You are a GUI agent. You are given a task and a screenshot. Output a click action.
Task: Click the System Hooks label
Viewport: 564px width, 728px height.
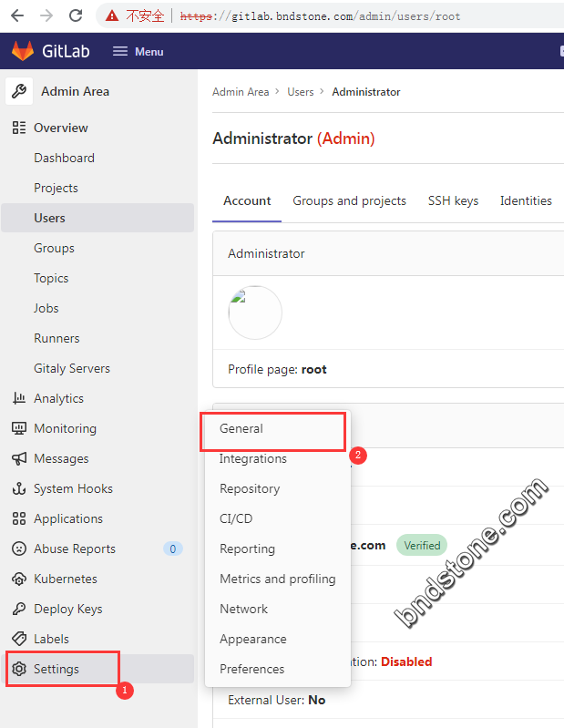(73, 488)
